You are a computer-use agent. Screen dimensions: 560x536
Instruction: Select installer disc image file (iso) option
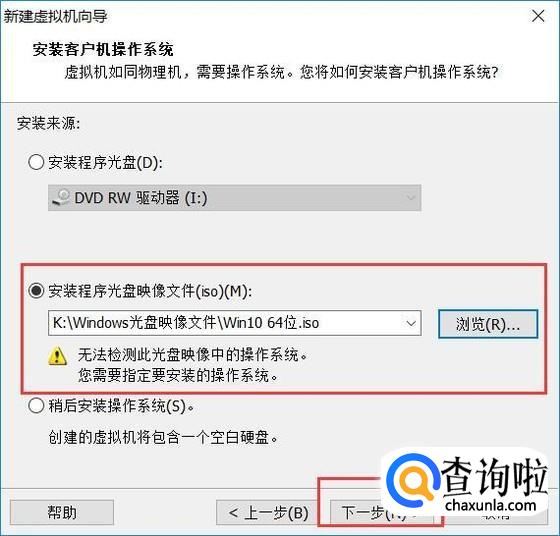(36, 291)
